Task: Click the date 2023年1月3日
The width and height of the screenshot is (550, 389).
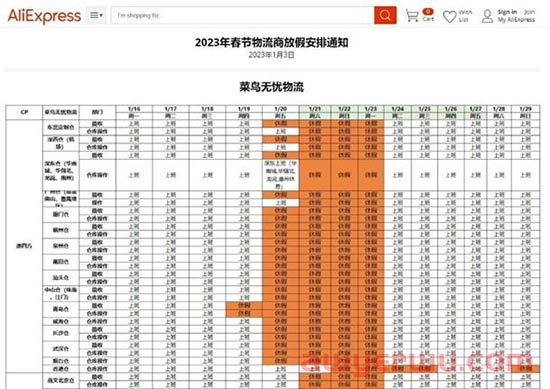Action: (x=271, y=55)
